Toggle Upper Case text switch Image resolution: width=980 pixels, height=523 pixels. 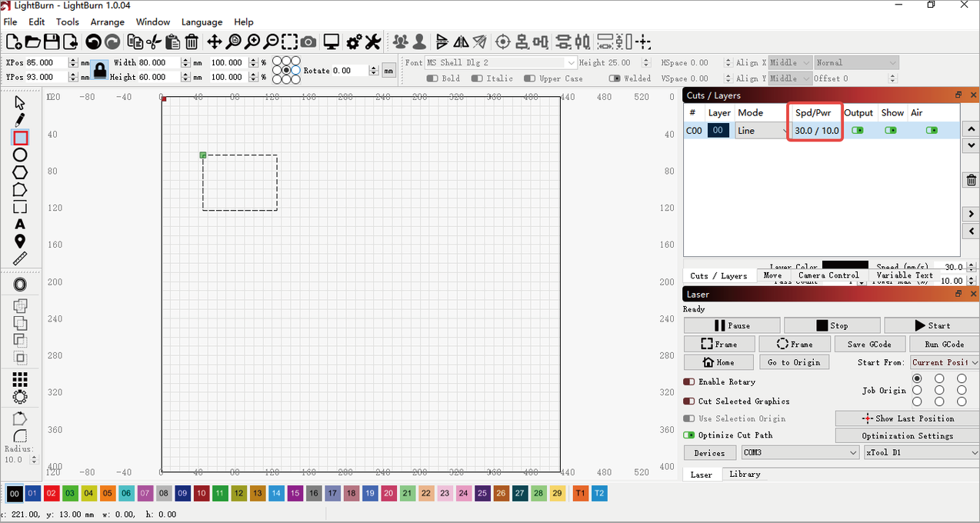(530, 78)
